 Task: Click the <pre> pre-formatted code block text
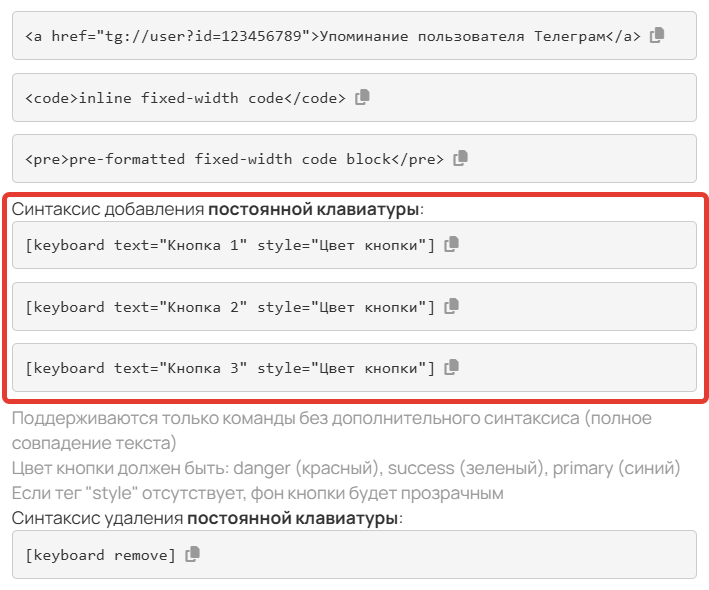tap(234, 159)
